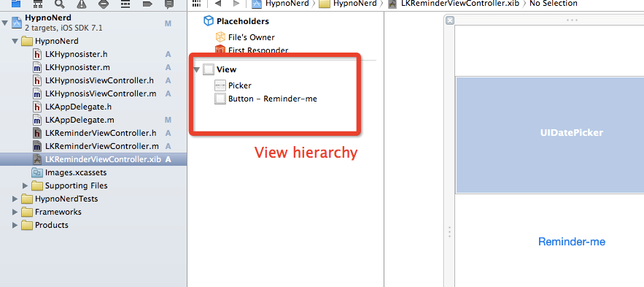Open the Test navigator diamond icon
644x287 pixels.
point(104,4)
